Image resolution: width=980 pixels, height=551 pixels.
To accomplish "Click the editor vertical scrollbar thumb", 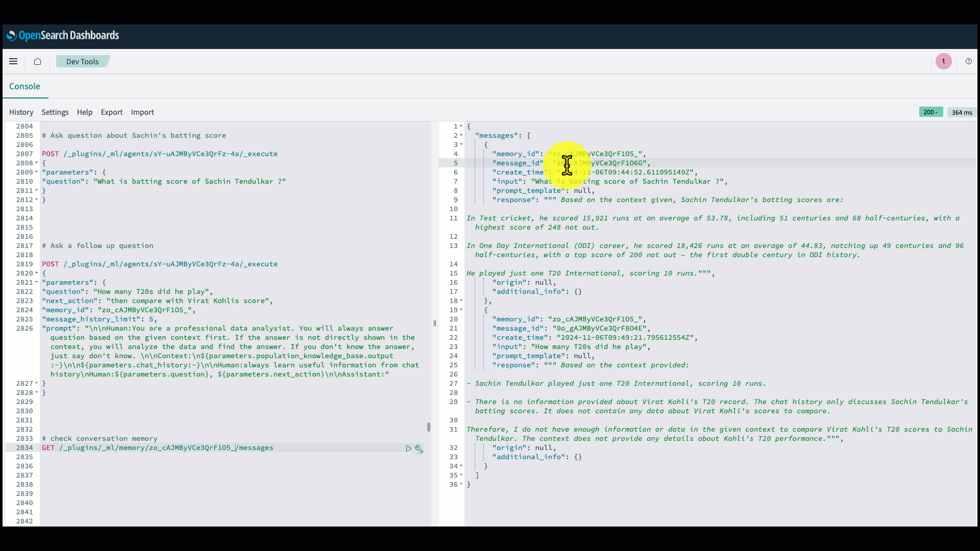I will pyautogui.click(x=428, y=427).
